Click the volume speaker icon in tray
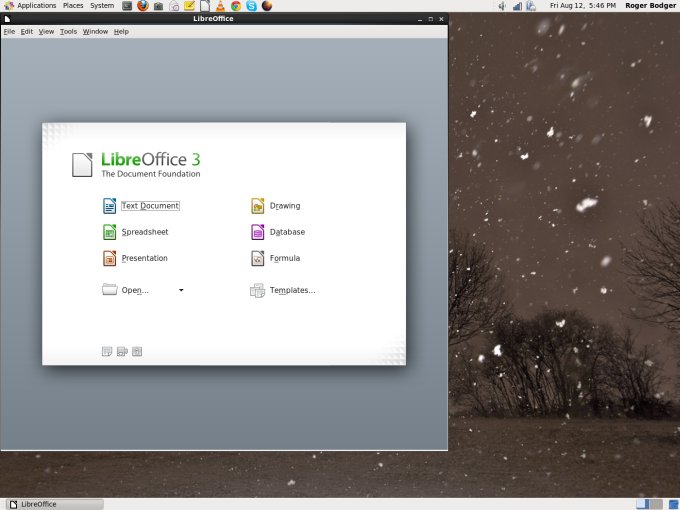 [502, 6]
